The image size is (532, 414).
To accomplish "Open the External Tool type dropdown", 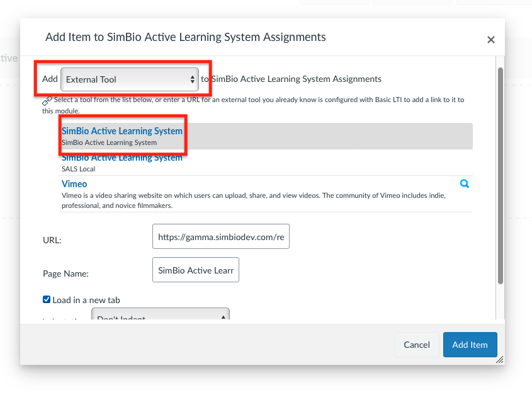I will pyautogui.click(x=130, y=79).
